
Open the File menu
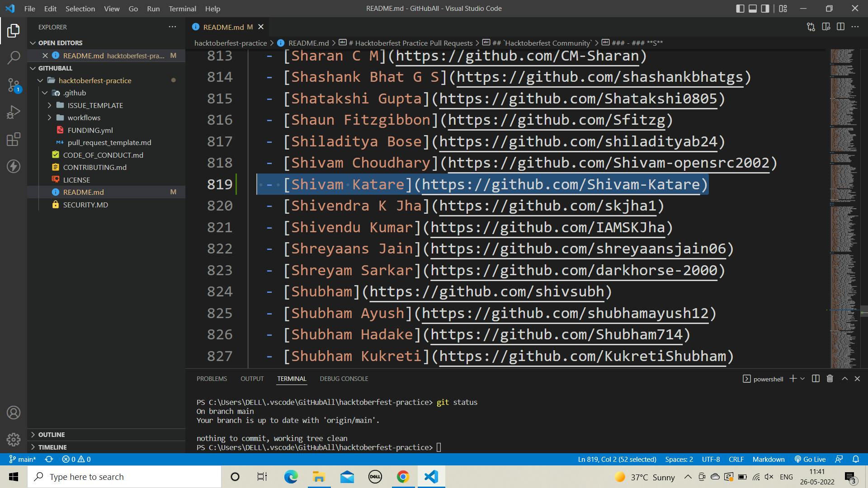pyautogui.click(x=29, y=9)
